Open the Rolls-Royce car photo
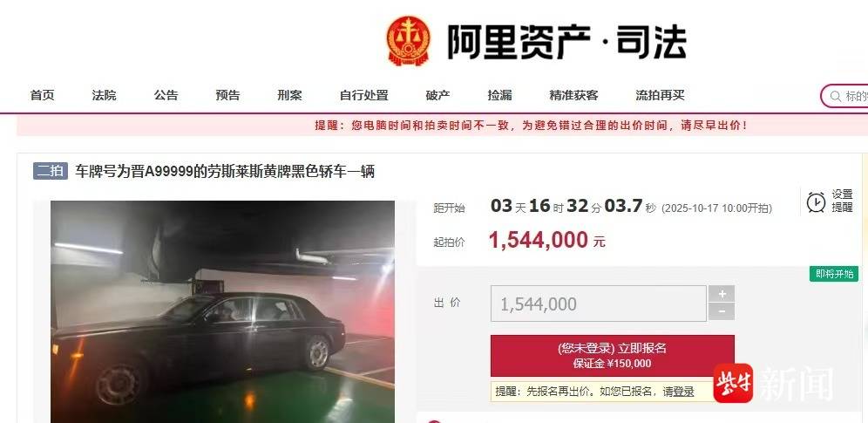 222,311
